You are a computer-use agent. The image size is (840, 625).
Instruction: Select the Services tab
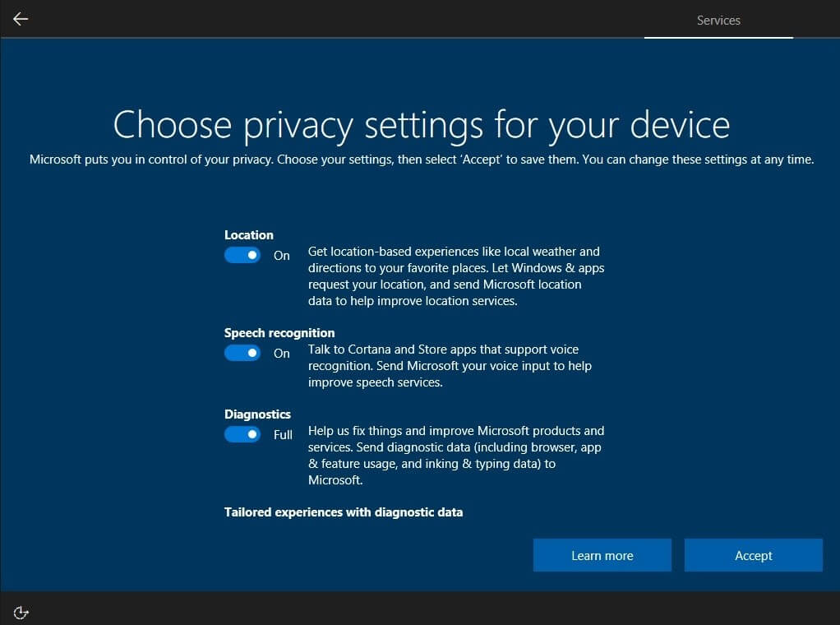(718, 21)
